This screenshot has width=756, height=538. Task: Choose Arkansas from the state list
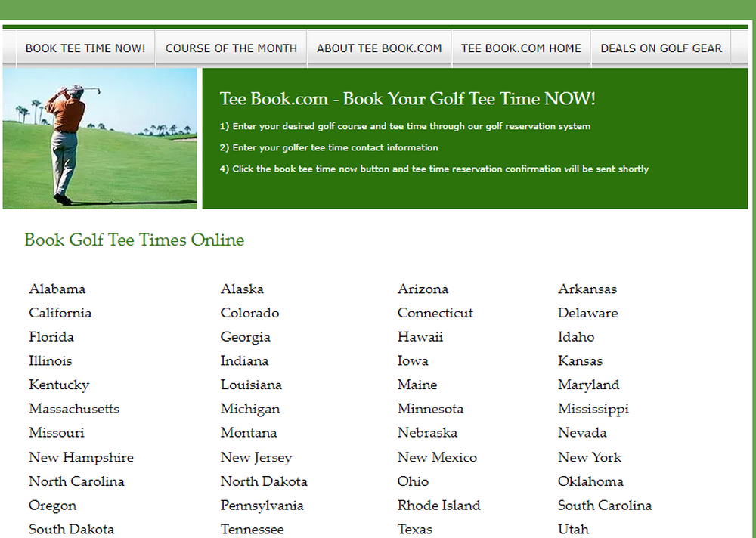(587, 289)
